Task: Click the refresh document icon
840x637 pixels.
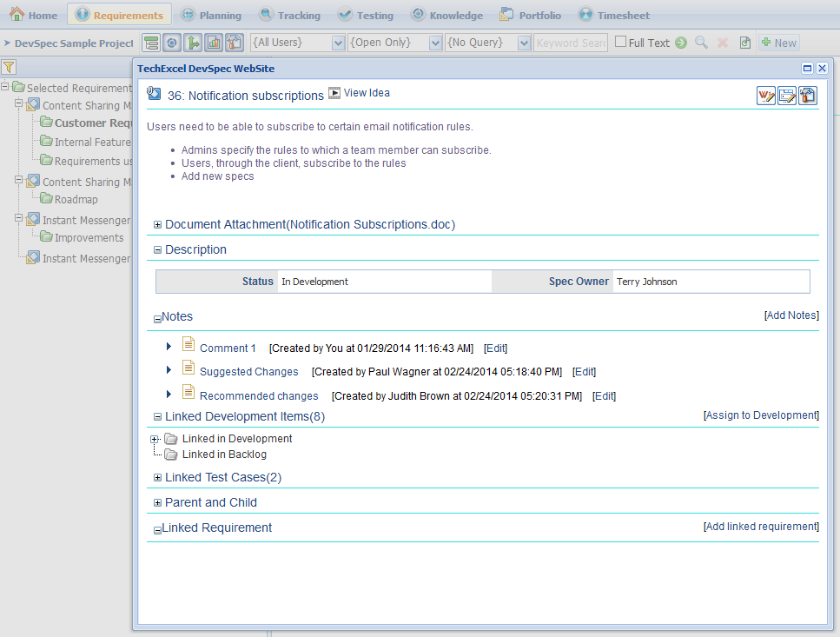Action: click(x=745, y=43)
